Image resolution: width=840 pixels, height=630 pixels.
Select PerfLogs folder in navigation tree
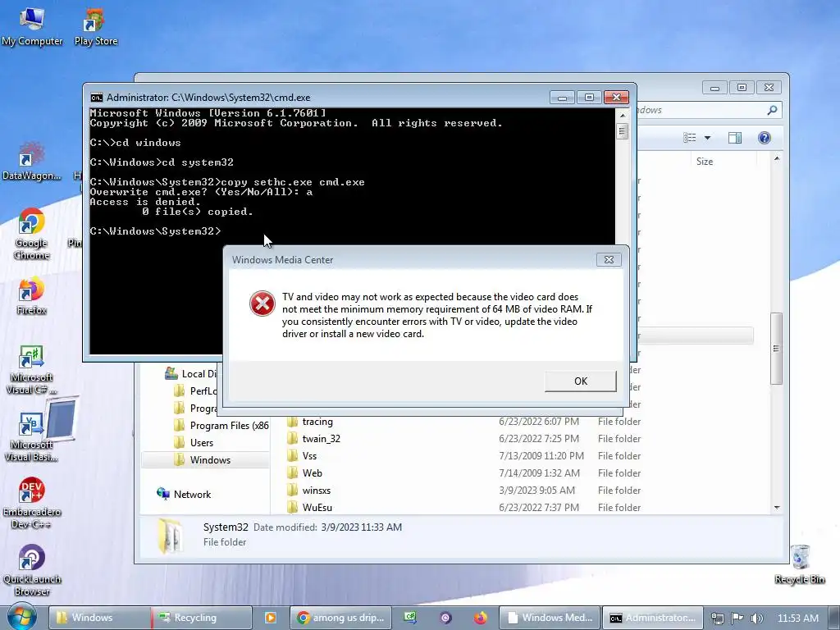pos(195,391)
